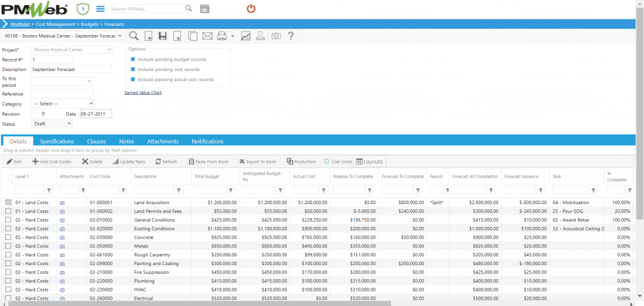Image resolution: width=644 pixels, height=306 pixels.
Task: Click the Cost Code column filter icon
Action: tap(124, 190)
